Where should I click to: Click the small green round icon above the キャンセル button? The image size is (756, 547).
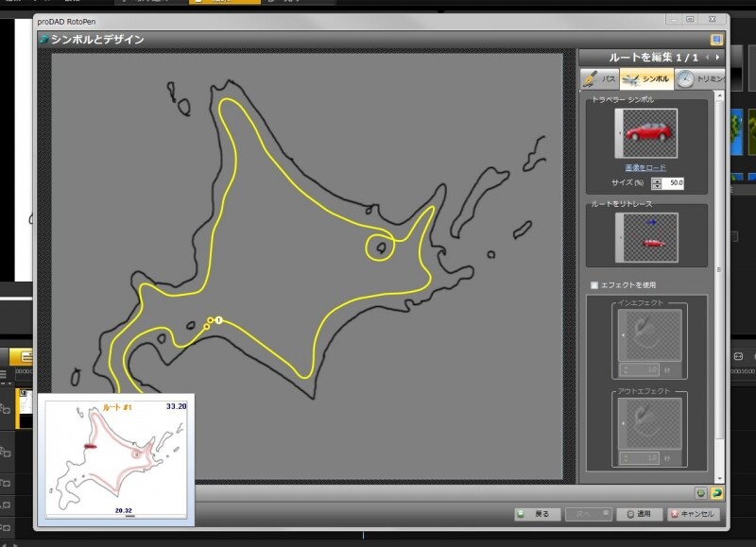coord(700,492)
